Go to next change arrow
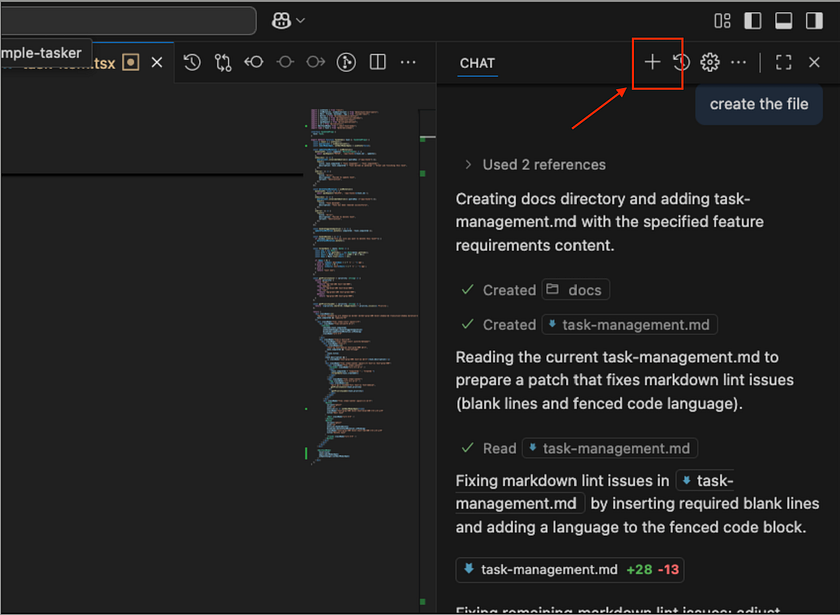Viewport: 840px width, 615px height. [x=316, y=62]
